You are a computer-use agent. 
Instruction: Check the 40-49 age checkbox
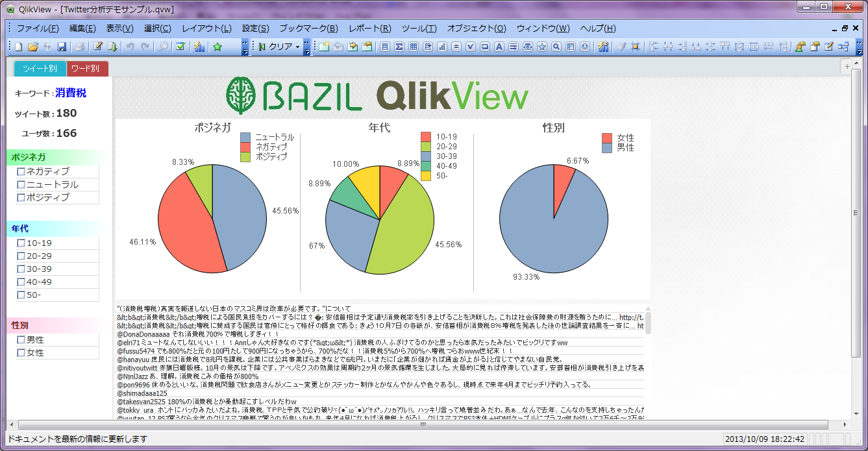coord(21,282)
